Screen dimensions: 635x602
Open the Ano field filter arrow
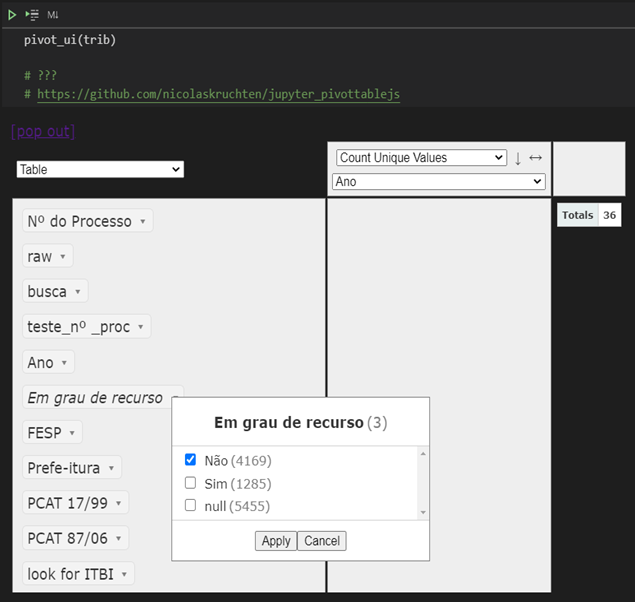(x=64, y=362)
